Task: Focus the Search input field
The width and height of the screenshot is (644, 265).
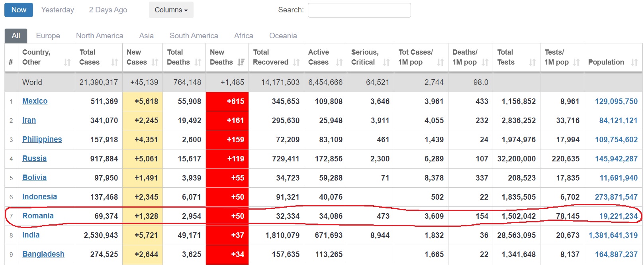Action: [x=359, y=10]
